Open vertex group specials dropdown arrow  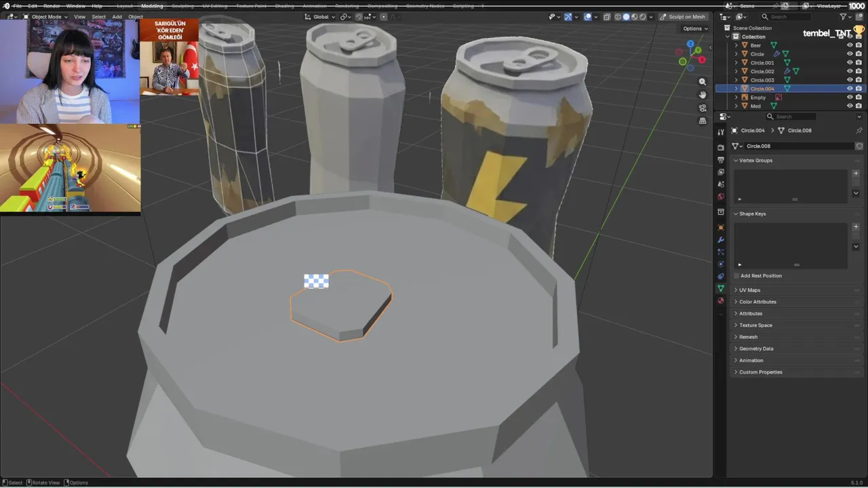856,193
